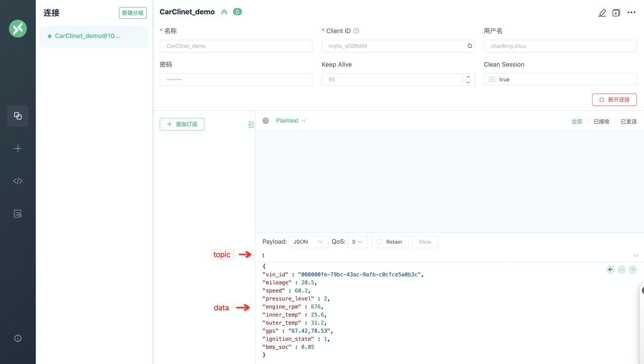Click the "engine_rpm" : 676 payload line

(x=293, y=307)
